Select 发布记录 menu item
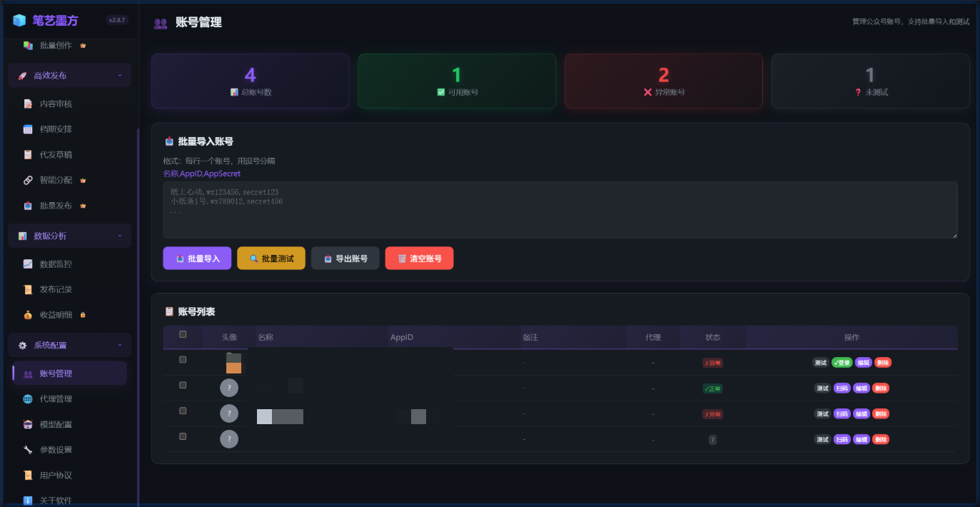 [56, 289]
